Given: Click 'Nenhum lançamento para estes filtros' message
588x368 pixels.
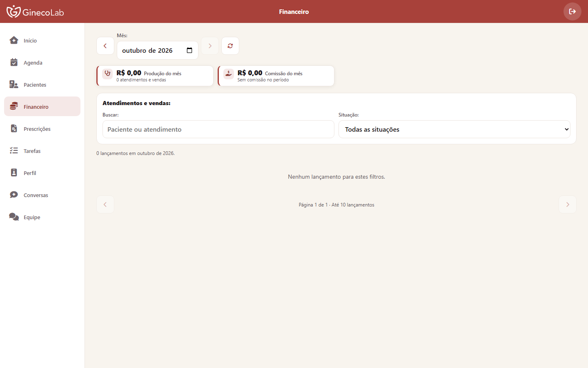Looking at the screenshot, I should (x=336, y=177).
